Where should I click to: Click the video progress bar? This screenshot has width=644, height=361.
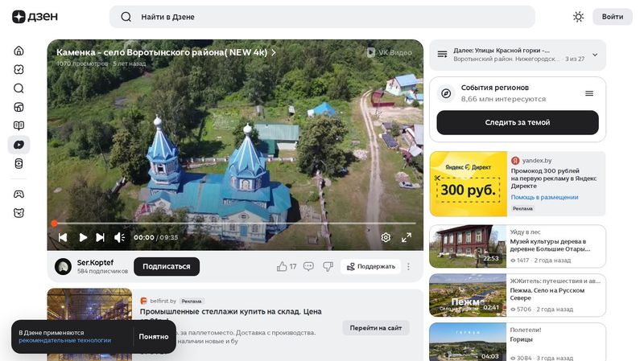[x=233, y=224]
